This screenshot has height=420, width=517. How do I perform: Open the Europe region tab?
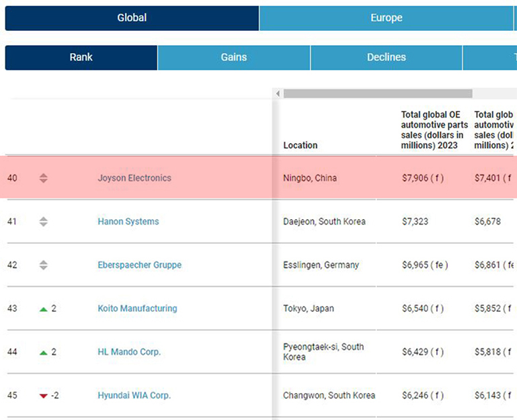[x=386, y=18]
